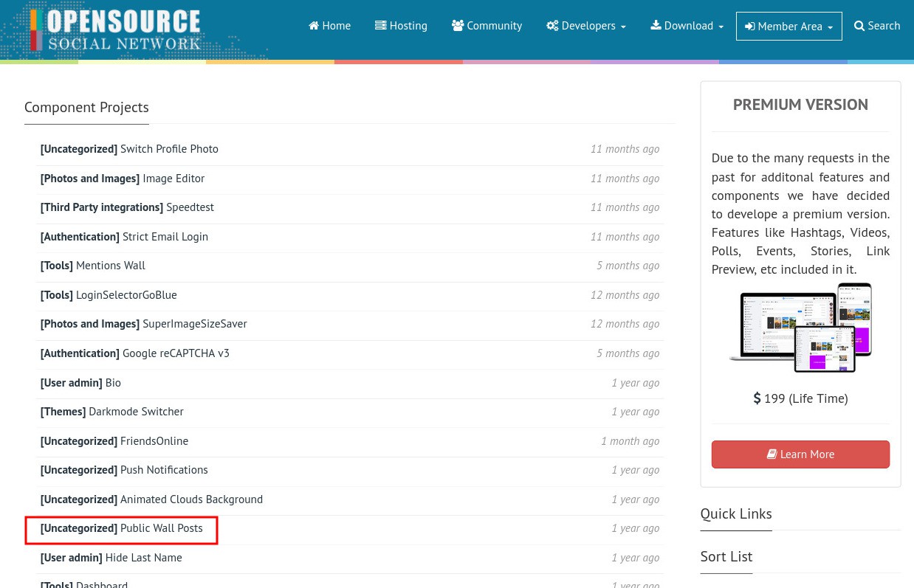The image size is (914, 588).
Task: Click the Open Source Social Network logo
Action: (x=116, y=30)
